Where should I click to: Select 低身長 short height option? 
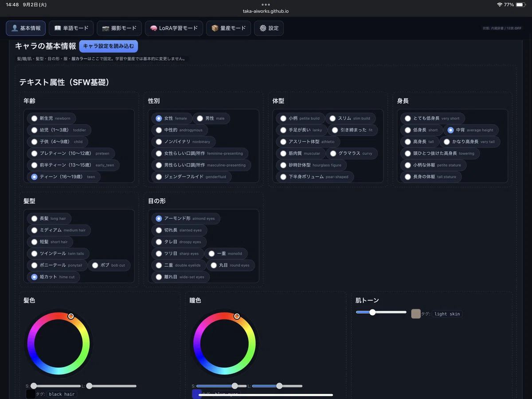click(x=422, y=130)
